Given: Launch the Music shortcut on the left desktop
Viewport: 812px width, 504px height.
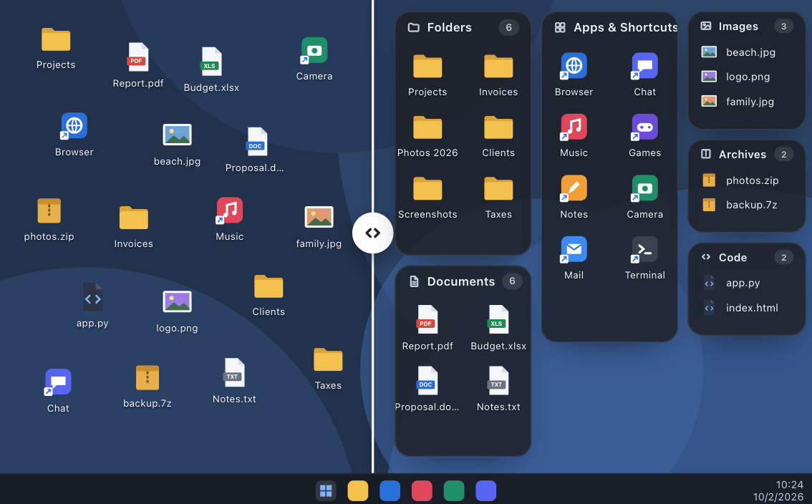Looking at the screenshot, I should (x=229, y=218).
